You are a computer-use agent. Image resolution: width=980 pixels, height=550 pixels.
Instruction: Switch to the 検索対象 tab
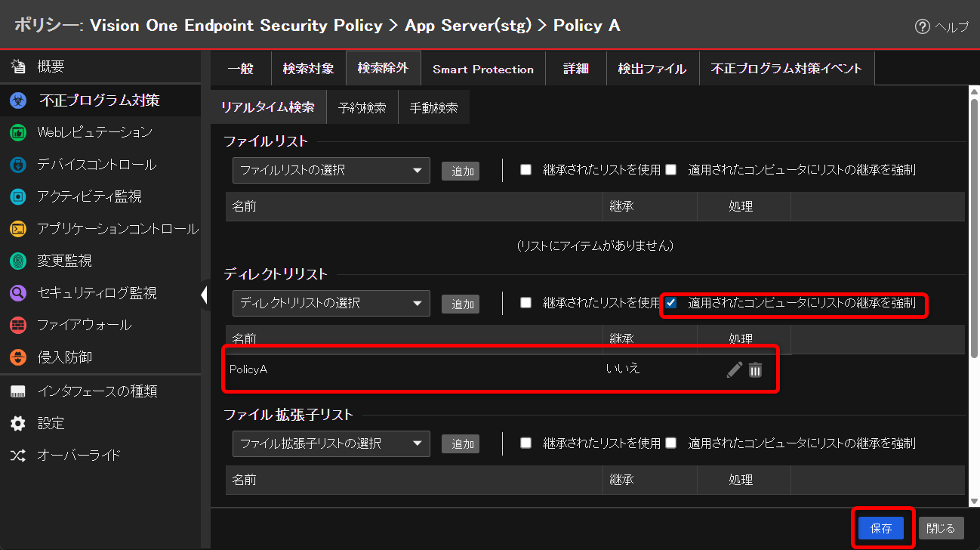point(308,69)
